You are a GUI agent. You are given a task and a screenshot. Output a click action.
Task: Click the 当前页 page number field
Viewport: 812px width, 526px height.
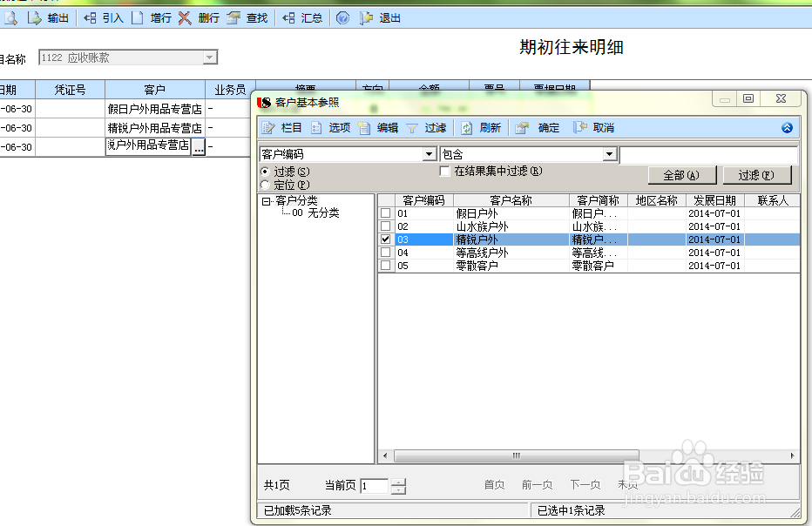click(375, 486)
